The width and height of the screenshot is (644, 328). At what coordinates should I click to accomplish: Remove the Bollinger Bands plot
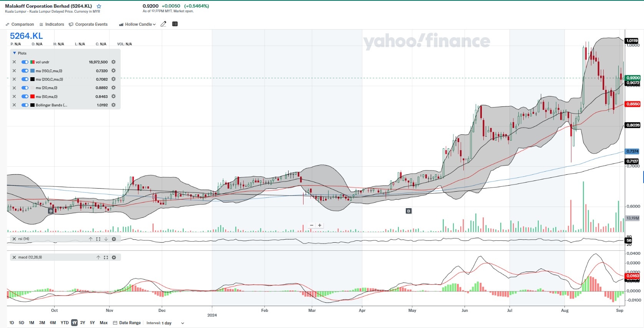coord(14,105)
